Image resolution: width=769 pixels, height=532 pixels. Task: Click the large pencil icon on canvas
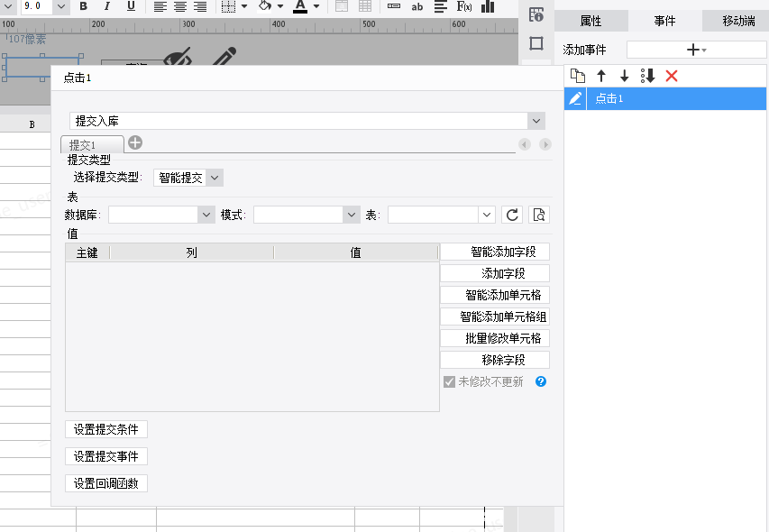pyautogui.click(x=224, y=57)
